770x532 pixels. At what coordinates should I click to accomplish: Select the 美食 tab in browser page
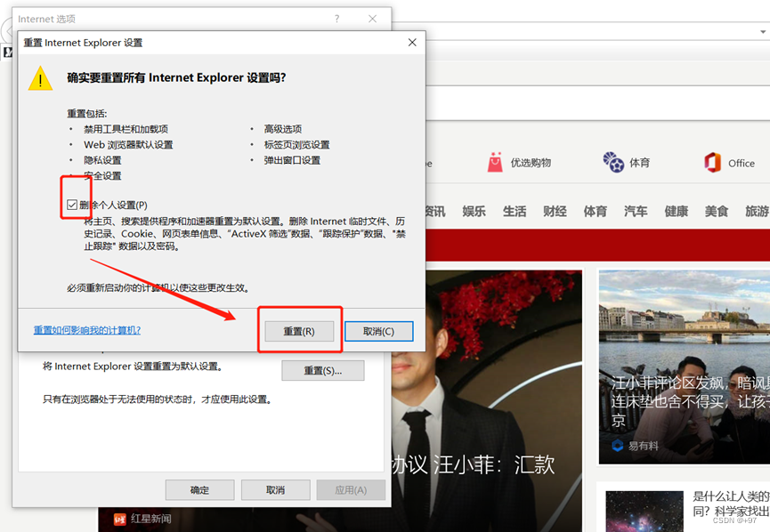point(717,212)
